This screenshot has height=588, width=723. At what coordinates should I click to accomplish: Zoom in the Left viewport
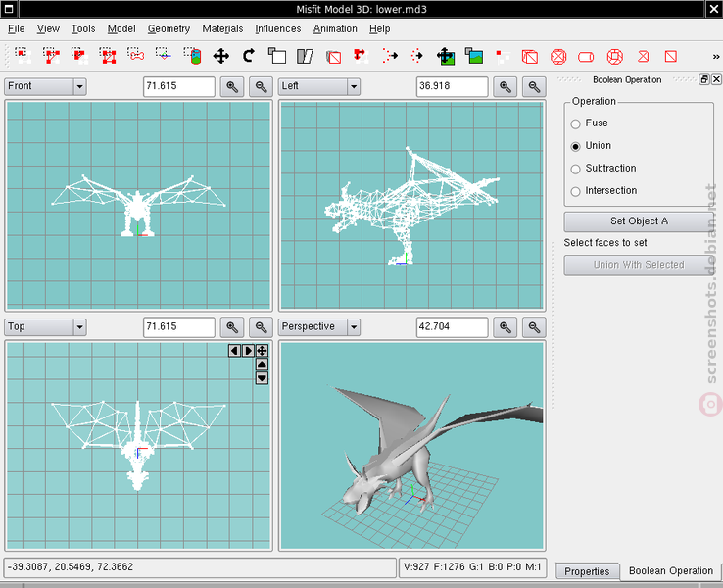coord(505,86)
